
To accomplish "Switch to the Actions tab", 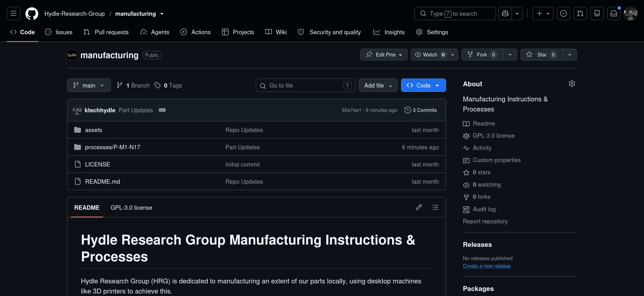I will (x=196, y=32).
